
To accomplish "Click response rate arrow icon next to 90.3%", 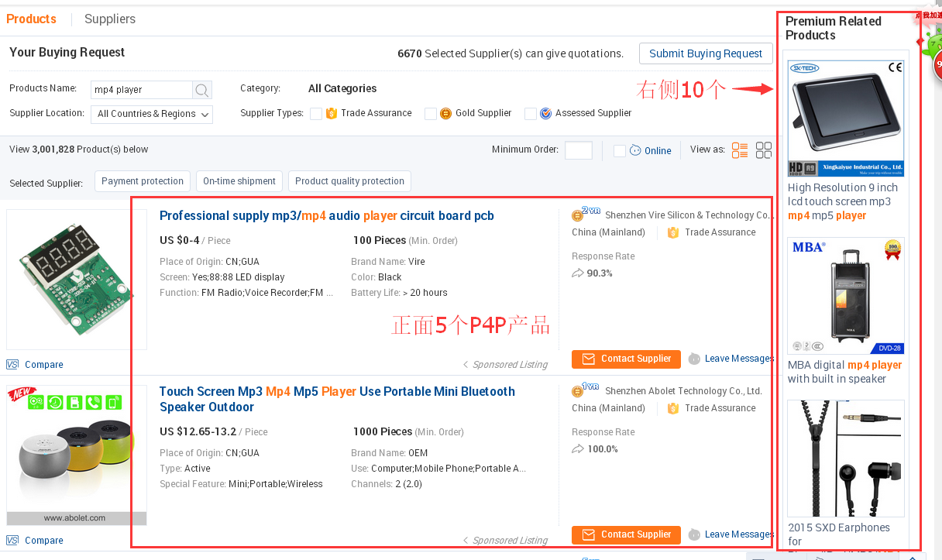I will coord(578,273).
